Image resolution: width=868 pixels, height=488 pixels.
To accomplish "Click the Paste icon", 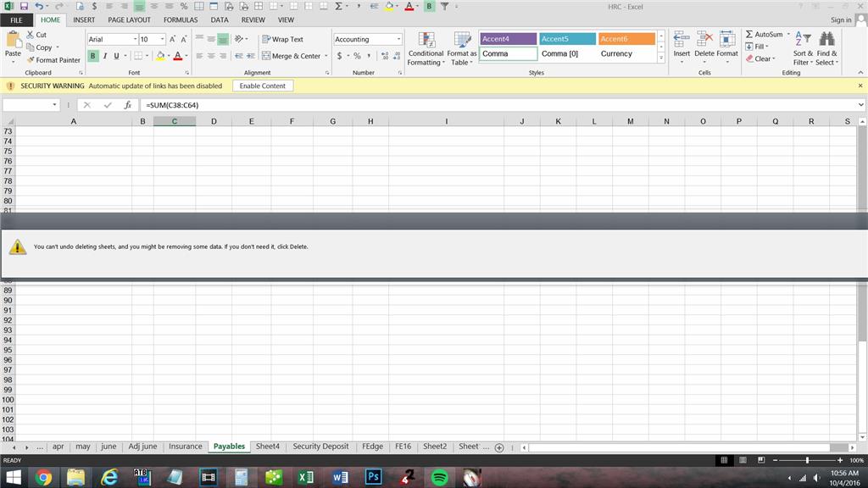I will [x=13, y=41].
